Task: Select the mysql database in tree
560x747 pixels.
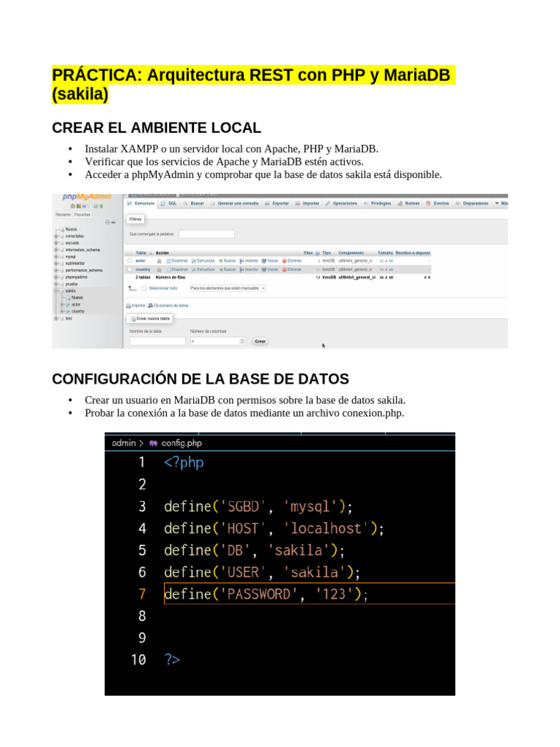Action: (x=71, y=257)
